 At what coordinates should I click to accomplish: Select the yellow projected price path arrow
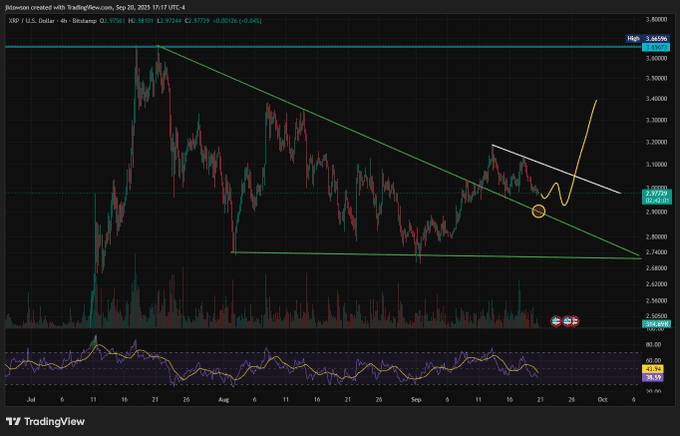(x=585, y=140)
